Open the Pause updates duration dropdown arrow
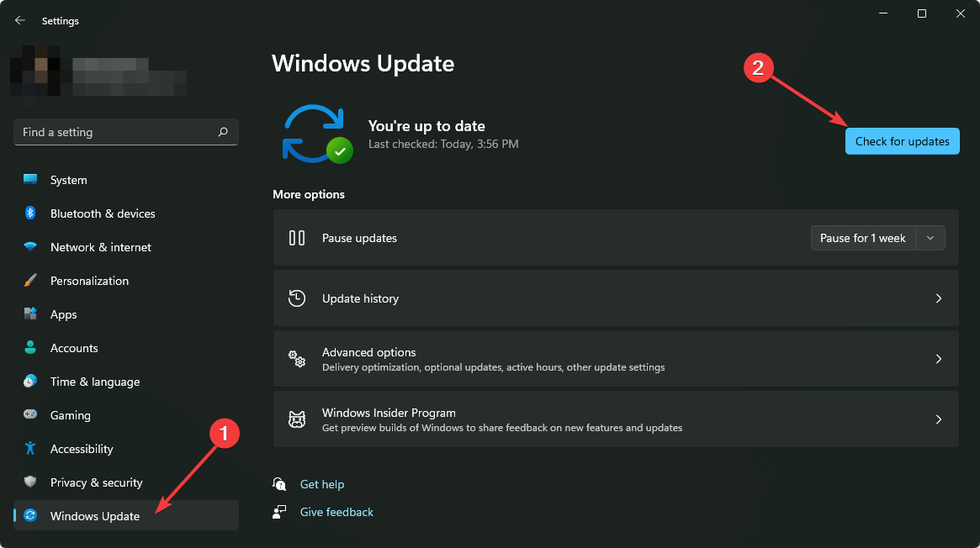 [930, 238]
